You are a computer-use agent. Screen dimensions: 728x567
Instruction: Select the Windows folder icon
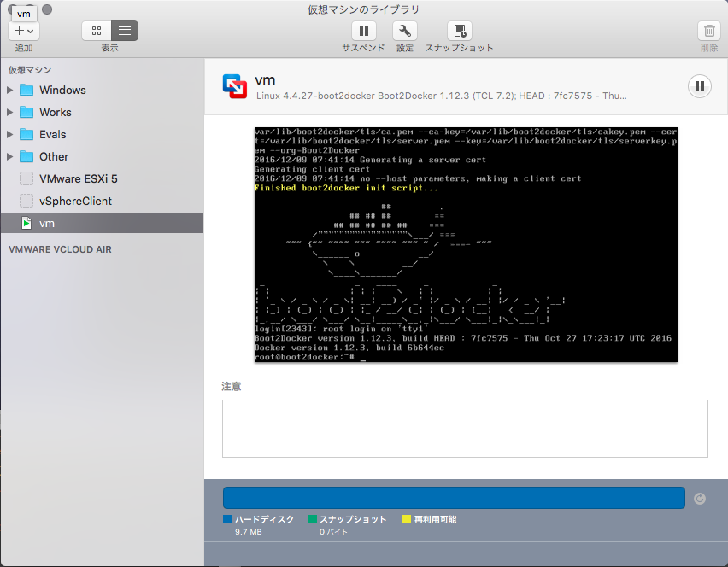pyautogui.click(x=26, y=90)
